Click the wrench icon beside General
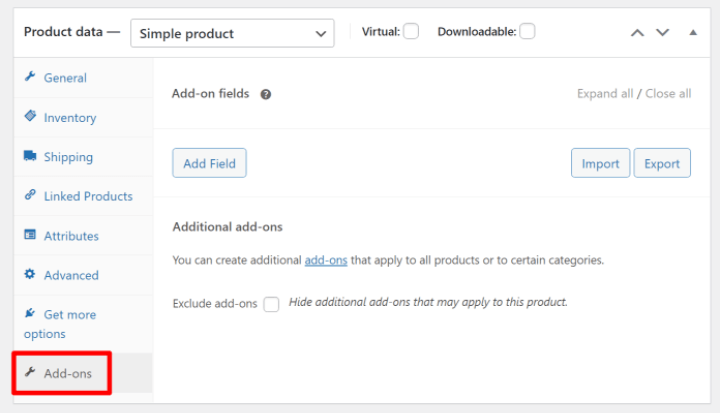This screenshot has width=720, height=413. pyautogui.click(x=30, y=78)
